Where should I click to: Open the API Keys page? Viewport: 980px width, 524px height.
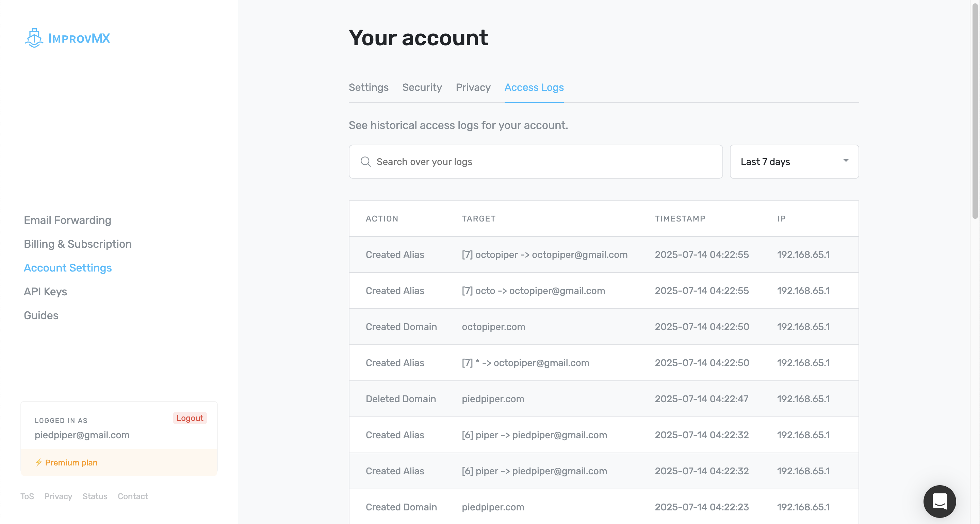(45, 292)
